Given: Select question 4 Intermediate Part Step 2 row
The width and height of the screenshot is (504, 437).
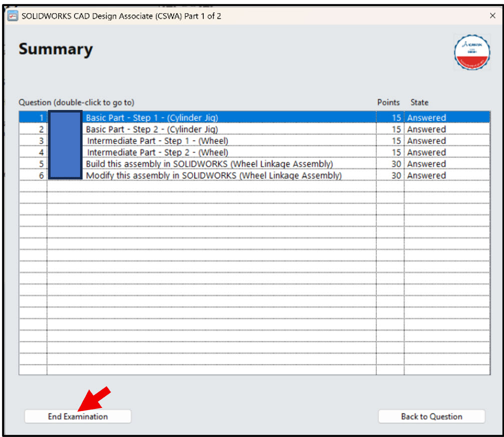Looking at the screenshot, I should 150,152.
